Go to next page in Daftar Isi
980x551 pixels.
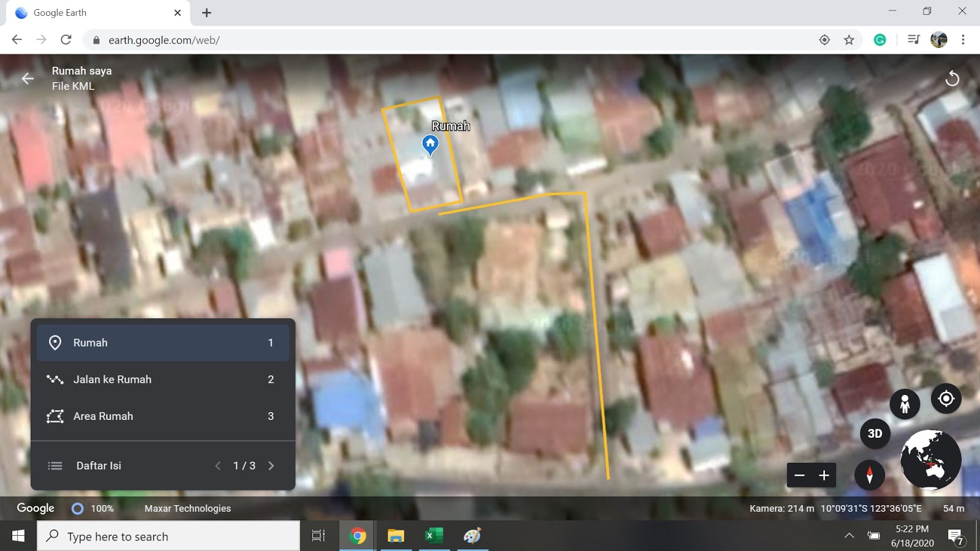[271, 465]
